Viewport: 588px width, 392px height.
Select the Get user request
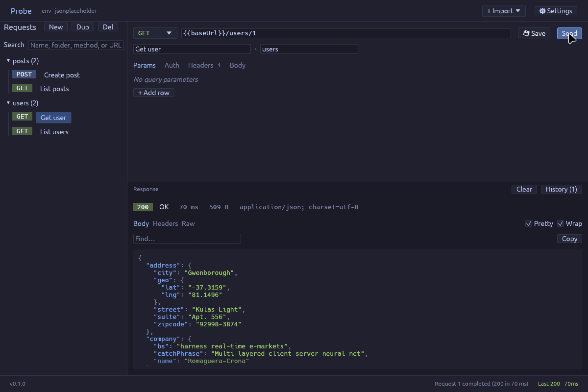coord(53,118)
